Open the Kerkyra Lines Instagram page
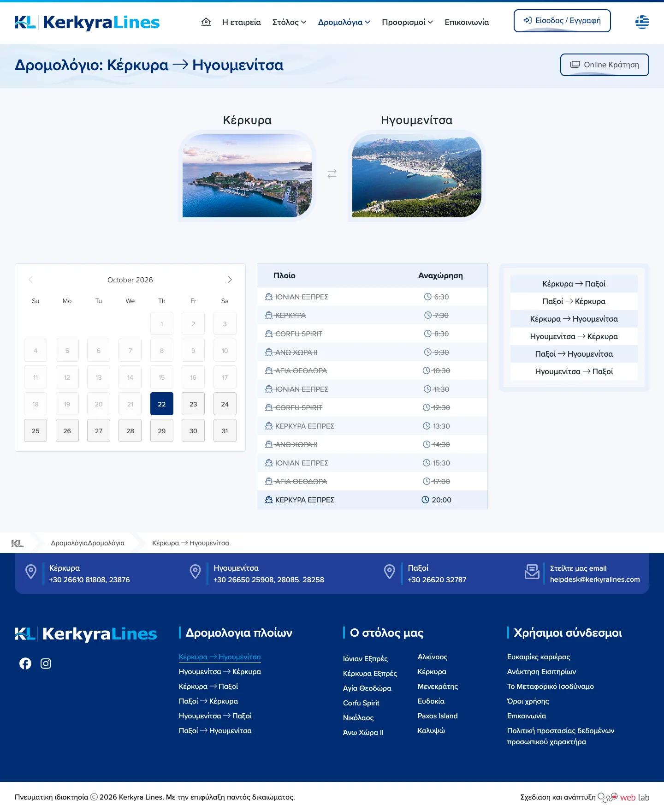The image size is (664, 812). tap(46, 663)
